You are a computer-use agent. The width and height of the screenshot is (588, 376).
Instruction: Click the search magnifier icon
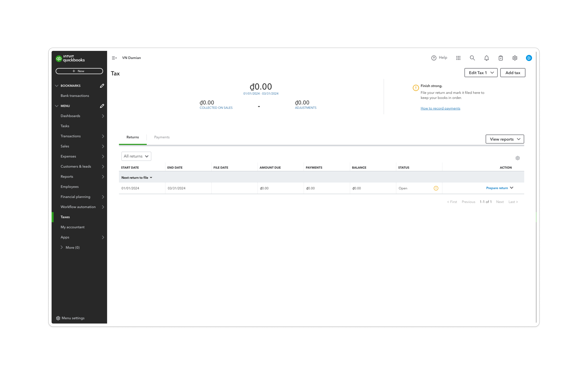pyautogui.click(x=472, y=58)
